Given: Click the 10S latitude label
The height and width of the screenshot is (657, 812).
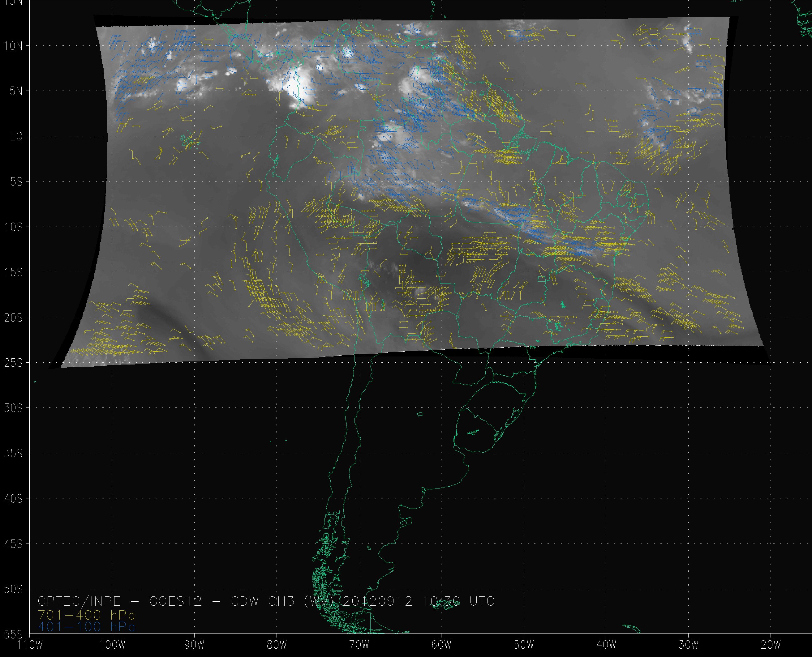Looking at the screenshot, I should (x=13, y=227).
